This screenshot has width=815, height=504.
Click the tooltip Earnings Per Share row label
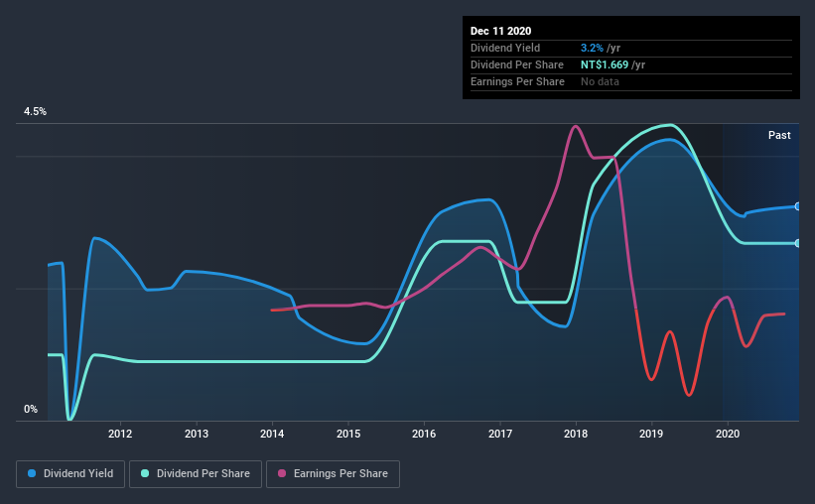[517, 81]
